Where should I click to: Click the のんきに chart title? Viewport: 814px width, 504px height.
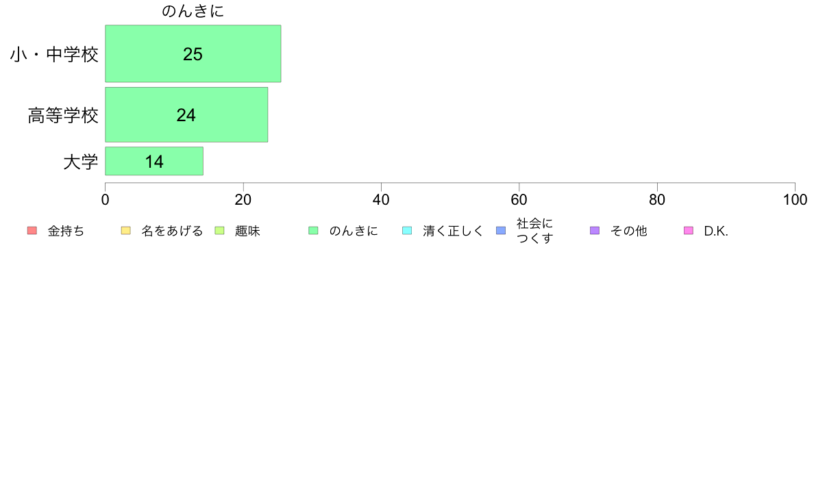click(193, 11)
